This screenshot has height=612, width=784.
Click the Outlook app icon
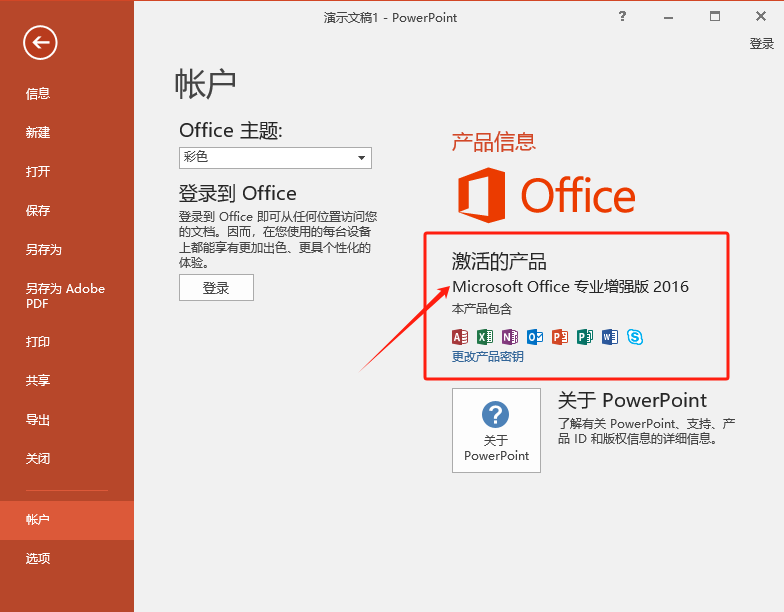pyautogui.click(x=535, y=337)
